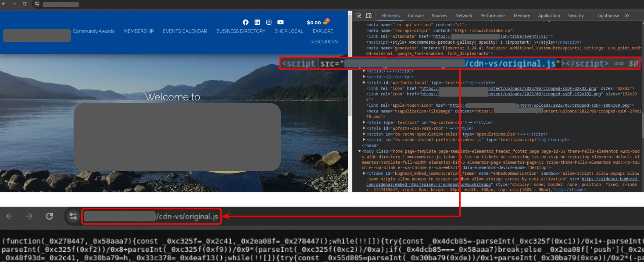The height and width of the screenshot is (262, 644).
Task: Click the top browser forward arrow
Action: click(x=14, y=4)
